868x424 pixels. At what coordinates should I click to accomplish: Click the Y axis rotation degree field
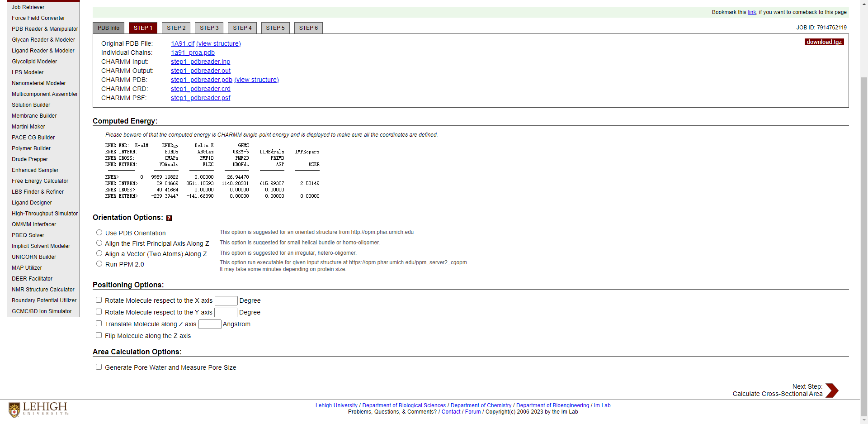coord(225,312)
